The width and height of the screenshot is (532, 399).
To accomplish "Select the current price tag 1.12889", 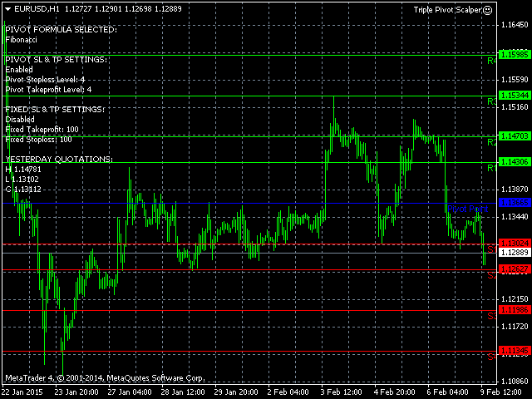I will point(515,253).
